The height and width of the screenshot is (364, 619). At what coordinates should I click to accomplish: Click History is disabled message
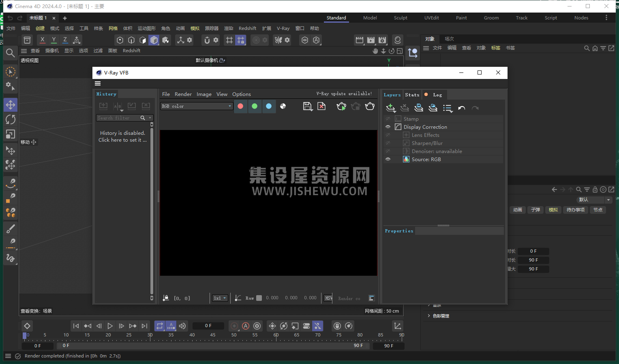tap(122, 136)
